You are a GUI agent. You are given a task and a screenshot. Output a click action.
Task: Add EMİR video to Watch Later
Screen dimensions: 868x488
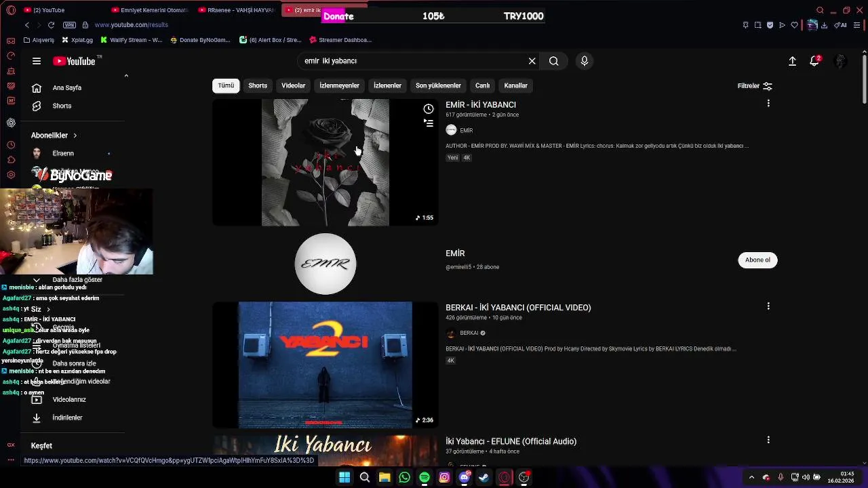click(x=429, y=109)
